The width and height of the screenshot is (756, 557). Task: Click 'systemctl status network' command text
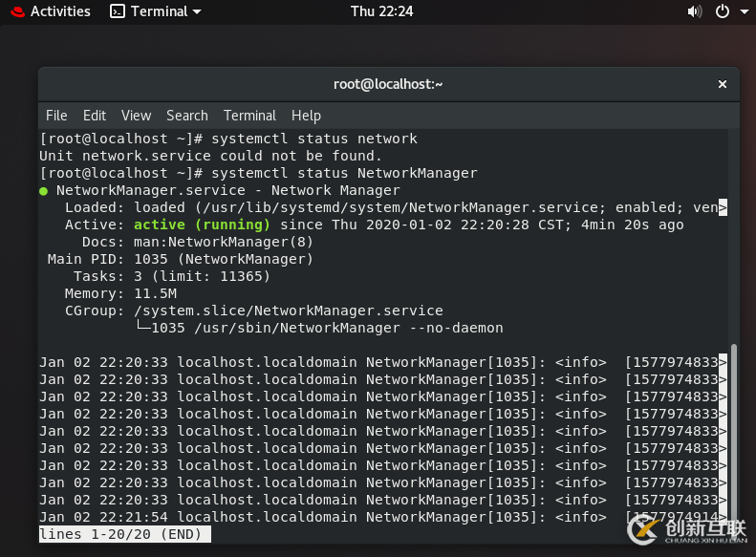[314, 139]
